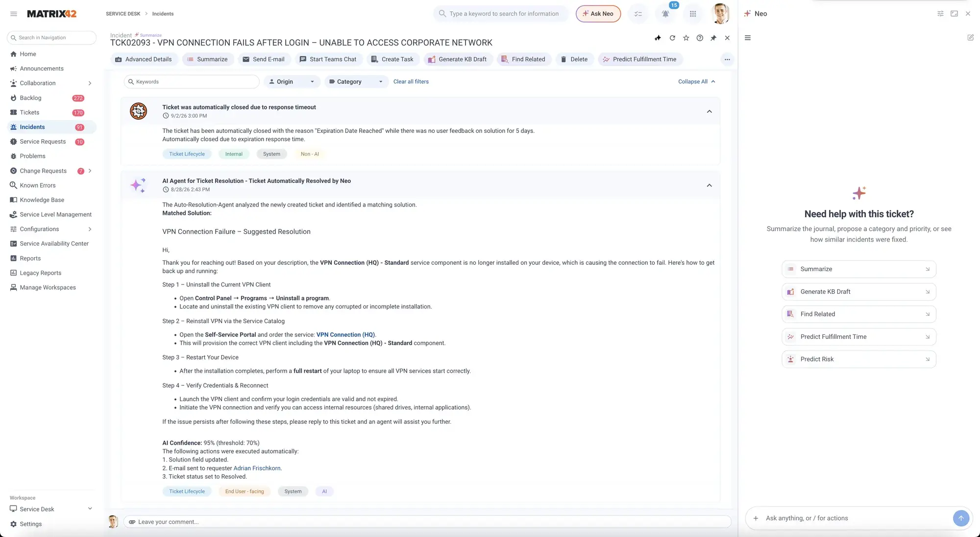
Task: Click plus icon in Neo input
Action: pyautogui.click(x=756, y=518)
